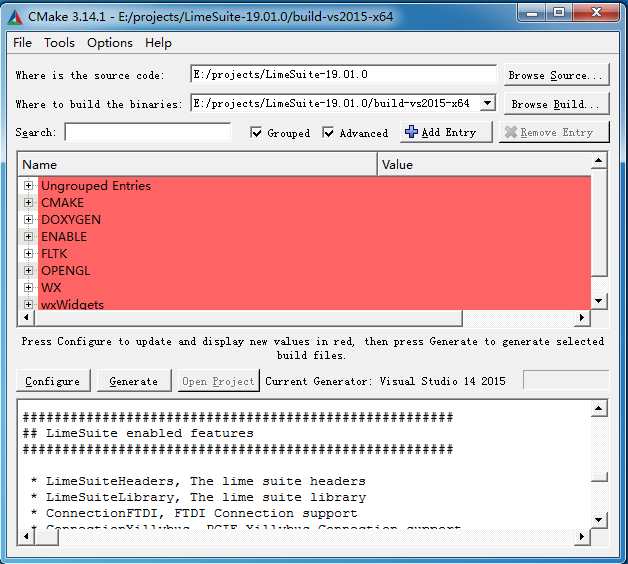Expand the FLTK group
628x564 pixels.
click(28, 254)
